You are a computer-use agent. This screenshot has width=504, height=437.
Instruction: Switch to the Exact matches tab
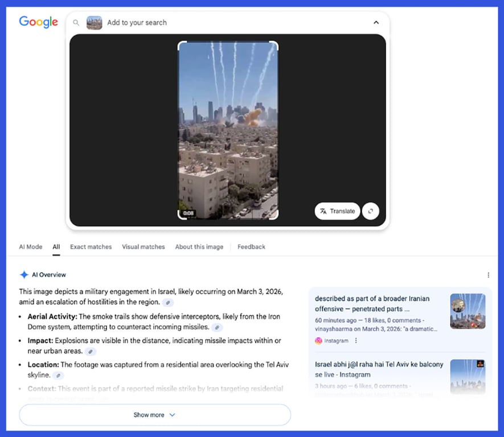click(91, 247)
